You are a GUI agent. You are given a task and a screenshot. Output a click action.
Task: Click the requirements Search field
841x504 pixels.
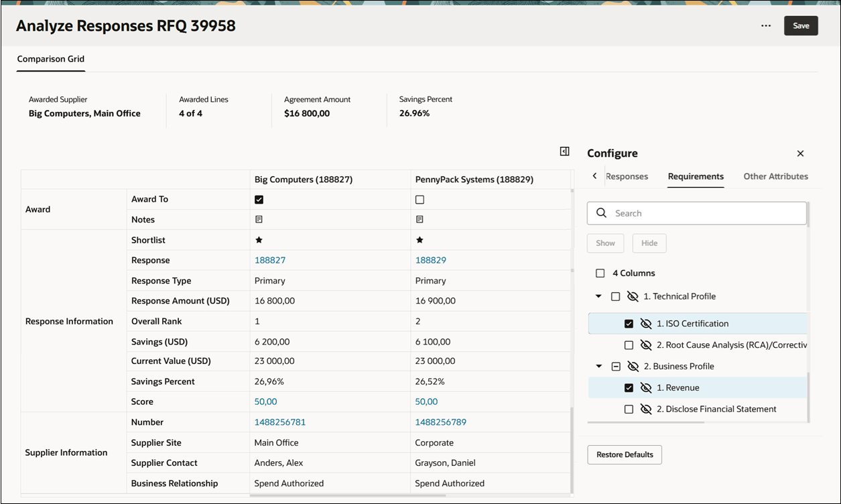point(697,213)
